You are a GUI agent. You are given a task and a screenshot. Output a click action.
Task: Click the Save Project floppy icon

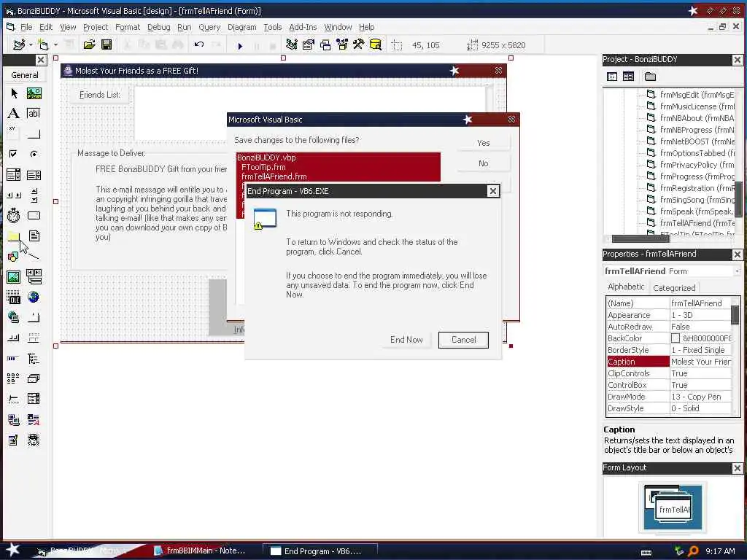pyautogui.click(x=107, y=44)
